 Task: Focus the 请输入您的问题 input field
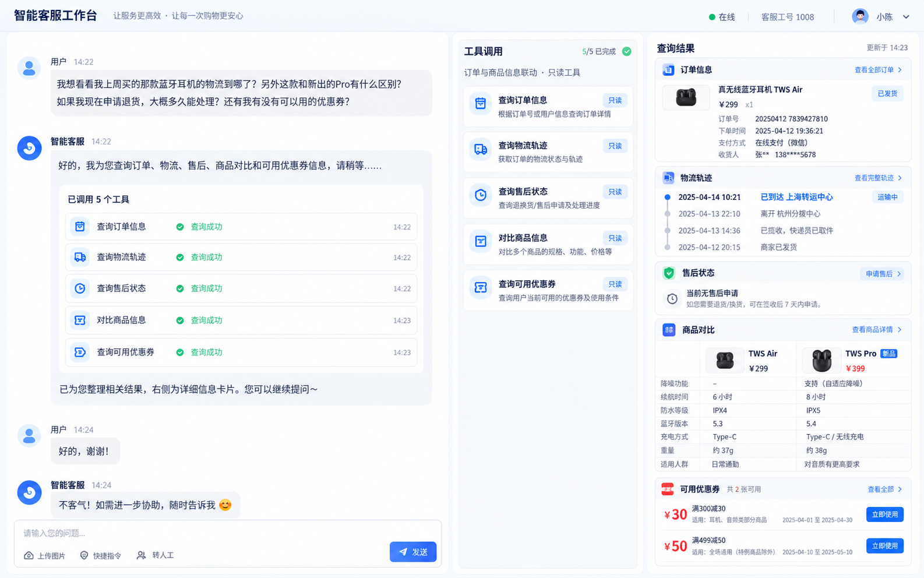227,533
